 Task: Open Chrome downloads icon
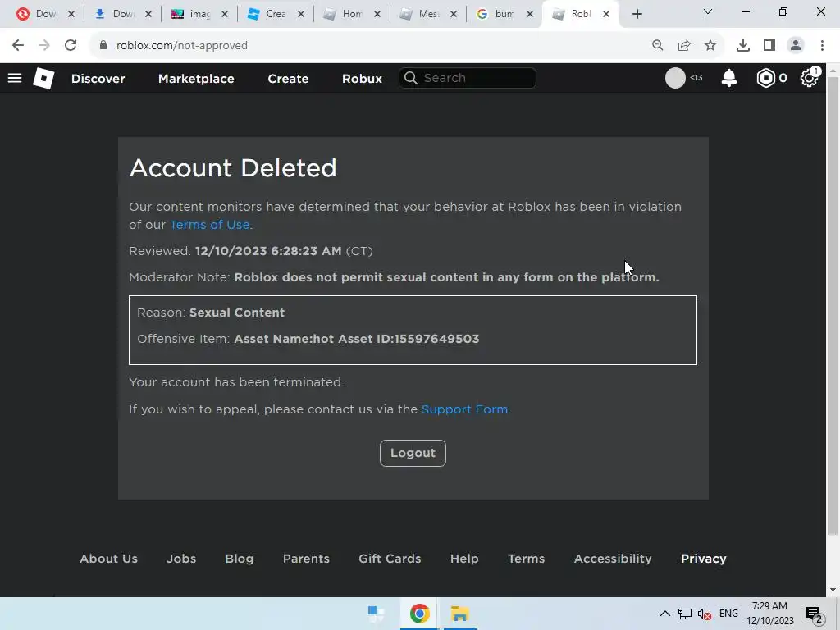coord(742,46)
